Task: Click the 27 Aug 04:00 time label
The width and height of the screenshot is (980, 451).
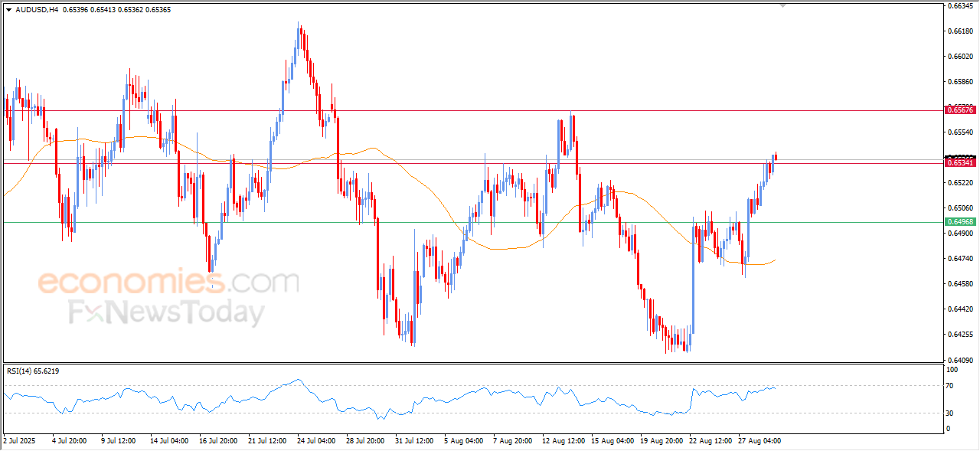Action: (x=759, y=441)
